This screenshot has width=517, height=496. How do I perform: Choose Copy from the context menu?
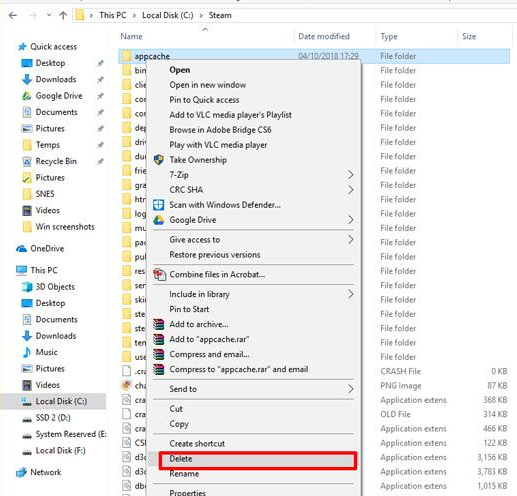click(x=179, y=424)
